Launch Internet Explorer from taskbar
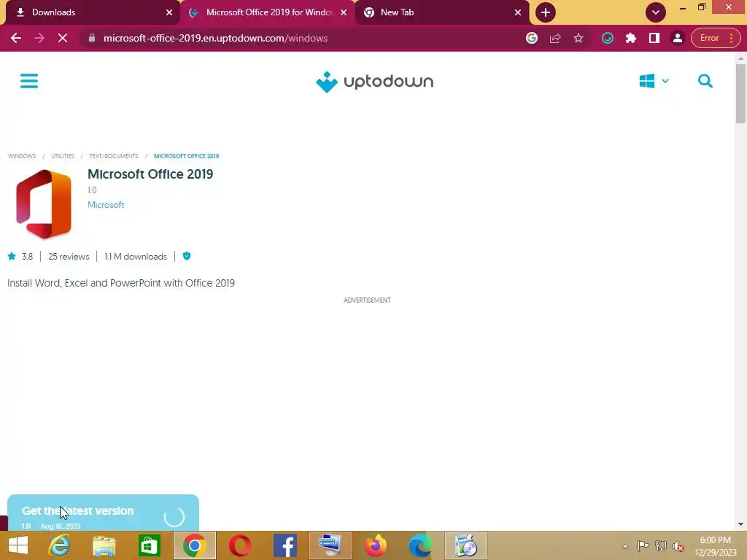This screenshot has width=747, height=560. 59,545
